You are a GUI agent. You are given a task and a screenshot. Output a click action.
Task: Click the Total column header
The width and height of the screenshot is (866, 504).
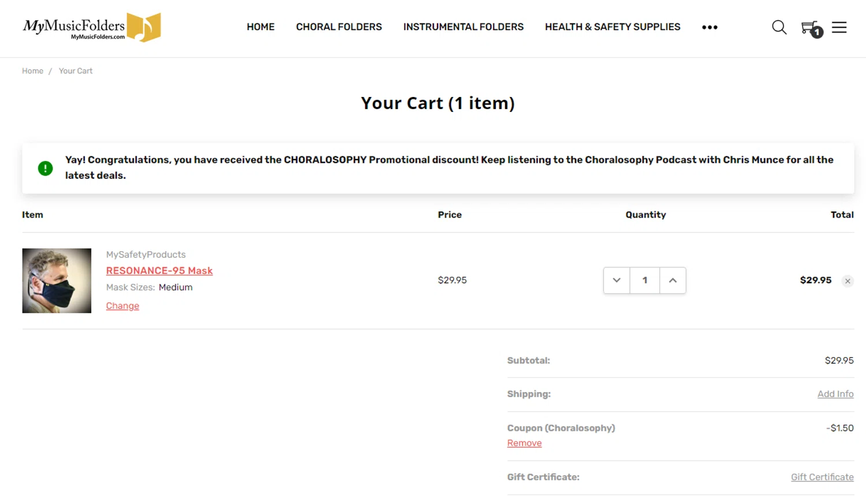pos(842,215)
